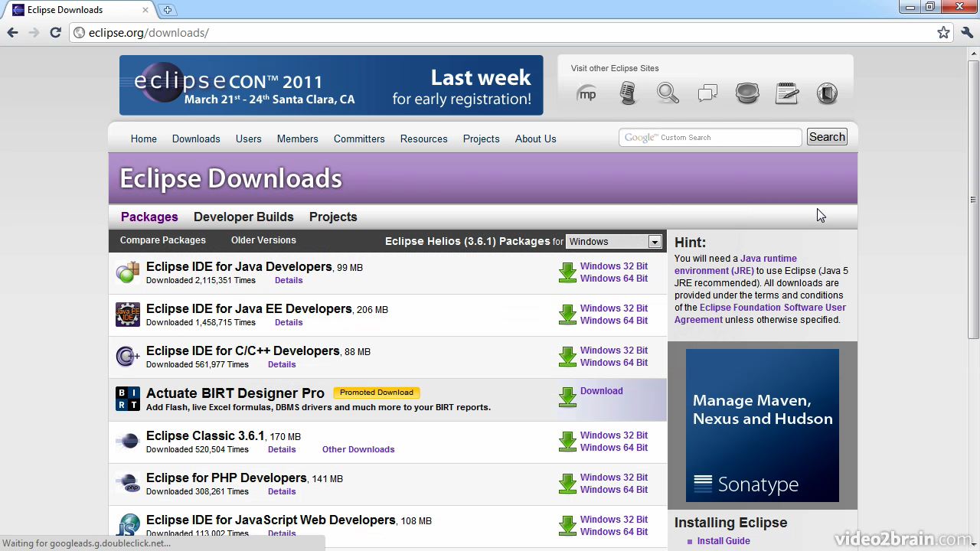This screenshot has height=551, width=980.
Task: Download Windows 64 Bit Java EE Developers
Action: coord(613,321)
